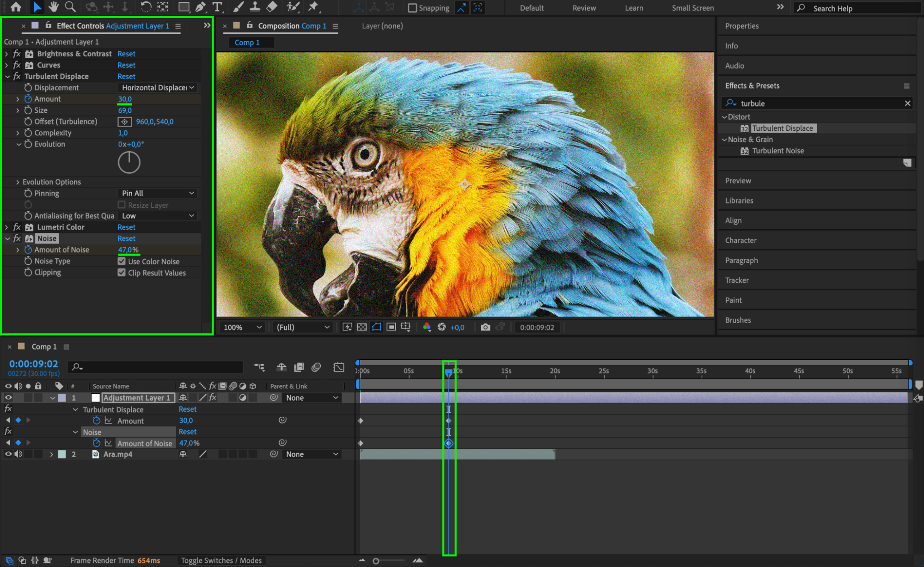Select the Pen tool

coord(200,7)
